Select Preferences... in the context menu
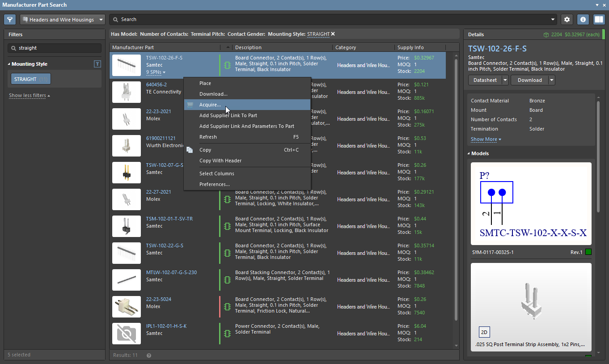This screenshot has height=364, width=609. (214, 184)
